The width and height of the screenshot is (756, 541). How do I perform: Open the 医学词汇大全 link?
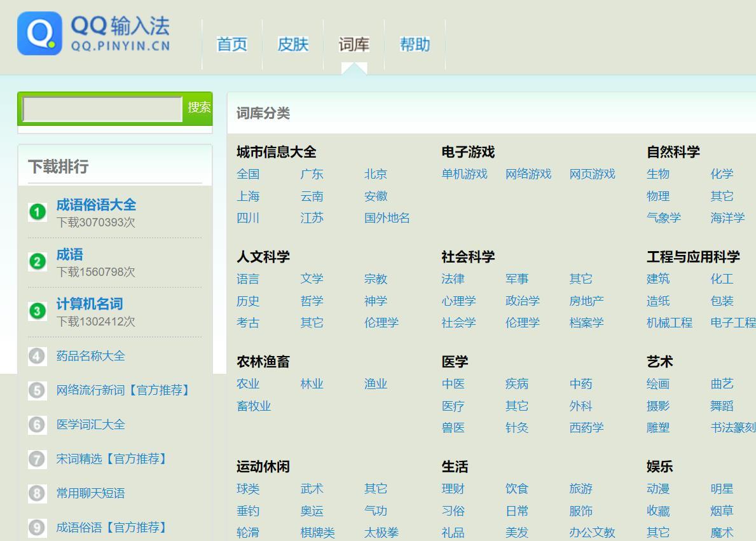tap(91, 424)
